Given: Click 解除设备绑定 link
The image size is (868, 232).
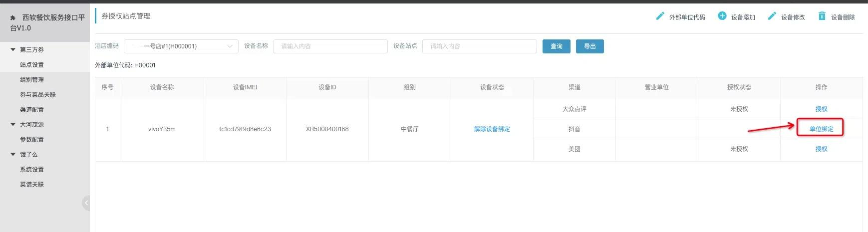Looking at the screenshot, I should click(492, 129).
